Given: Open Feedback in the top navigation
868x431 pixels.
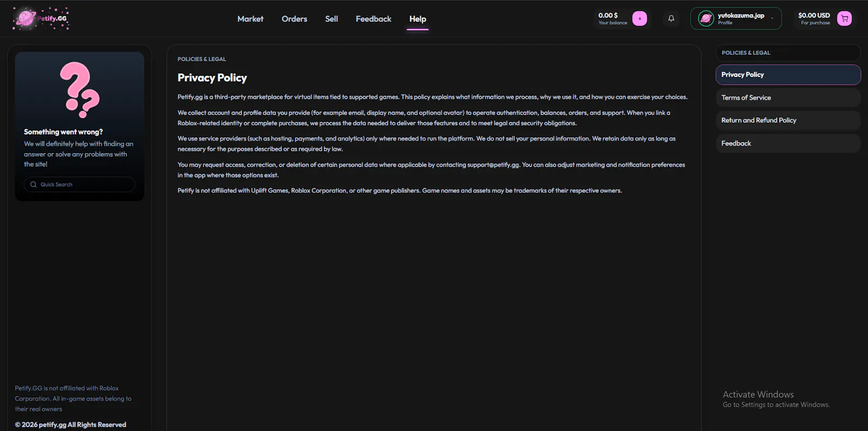Looking at the screenshot, I should [373, 18].
